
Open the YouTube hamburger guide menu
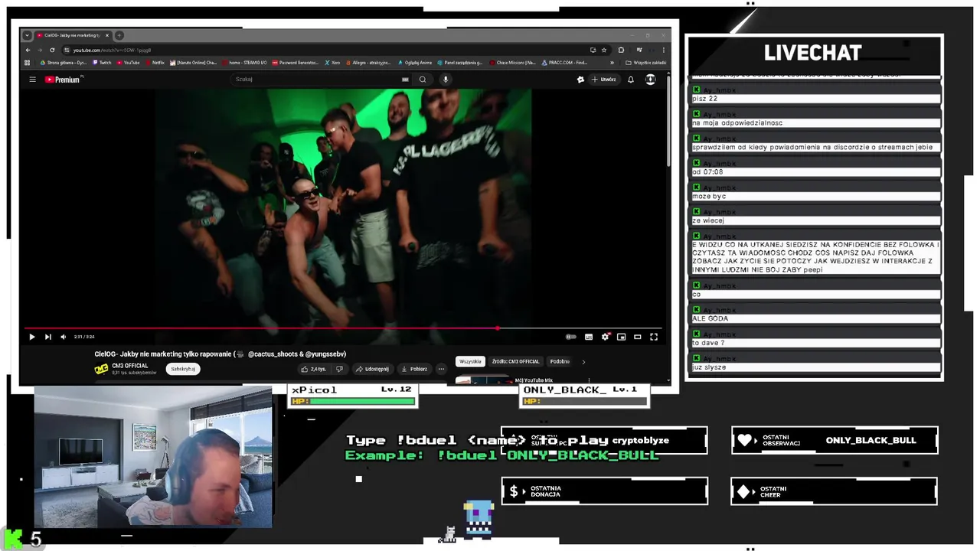(32, 80)
